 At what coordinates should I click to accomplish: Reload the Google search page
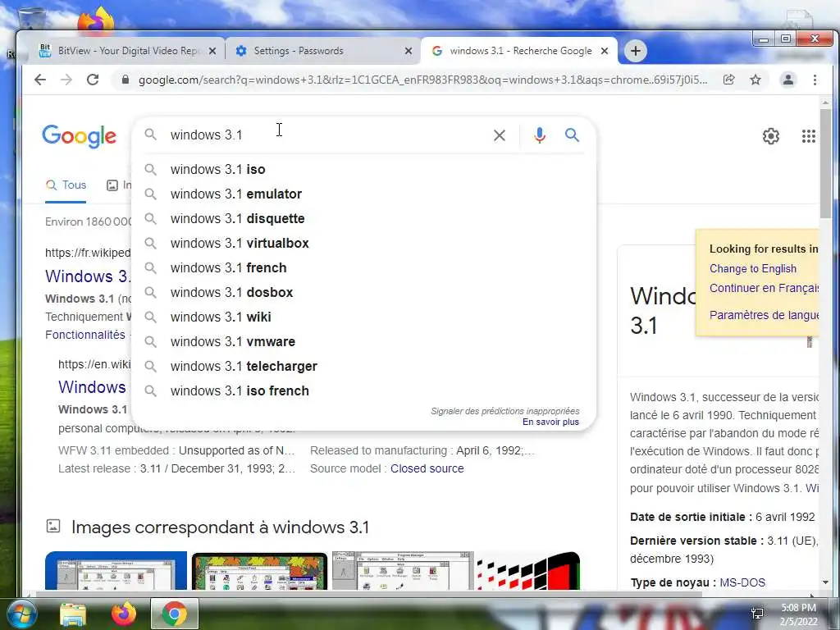[x=93, y=80]
